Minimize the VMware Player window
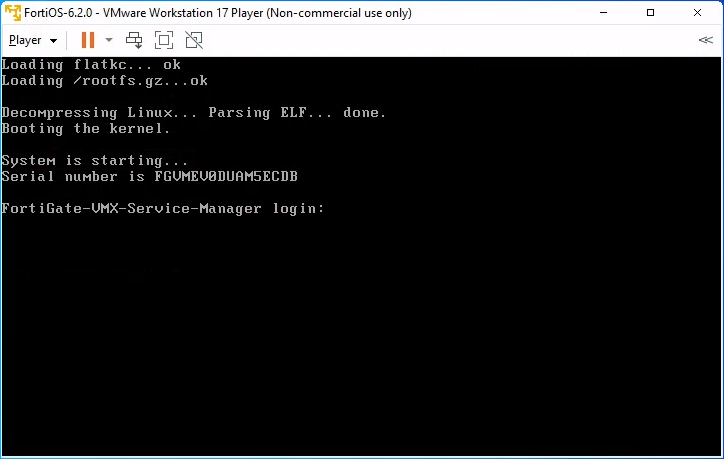This screenshot has width=724, height=459. click(x=603, y=12)
